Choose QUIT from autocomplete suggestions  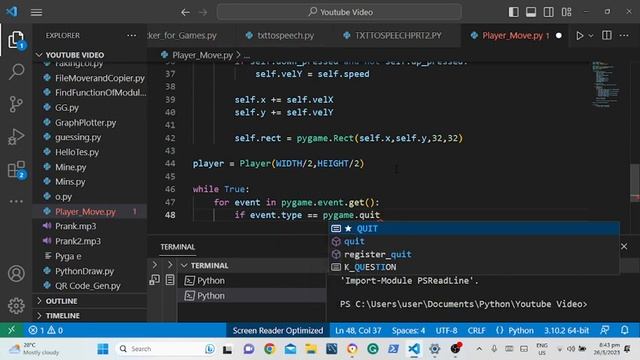(x=474, y=229)
